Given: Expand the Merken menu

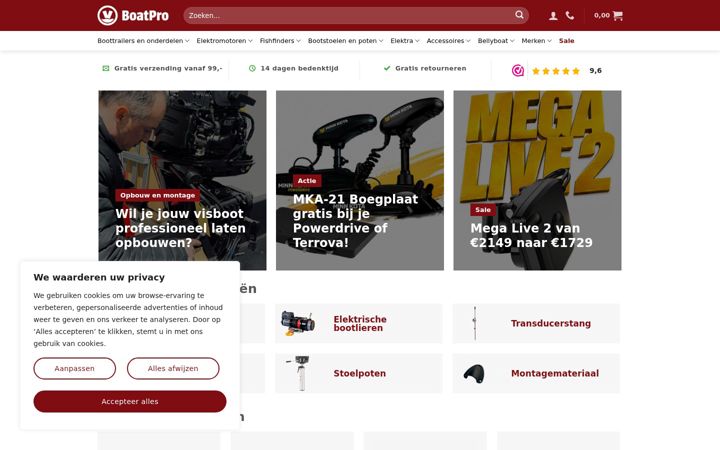Looking at the screenshot, I should pyautogui.click(x=536, y=41).
